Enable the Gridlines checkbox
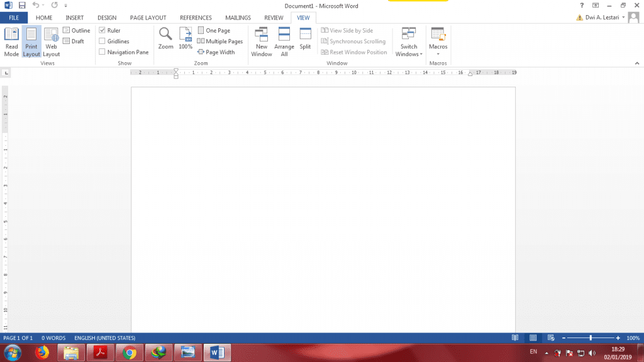This screenshot has width=644, height=362. pyautogui.click(x=103, y=41)
